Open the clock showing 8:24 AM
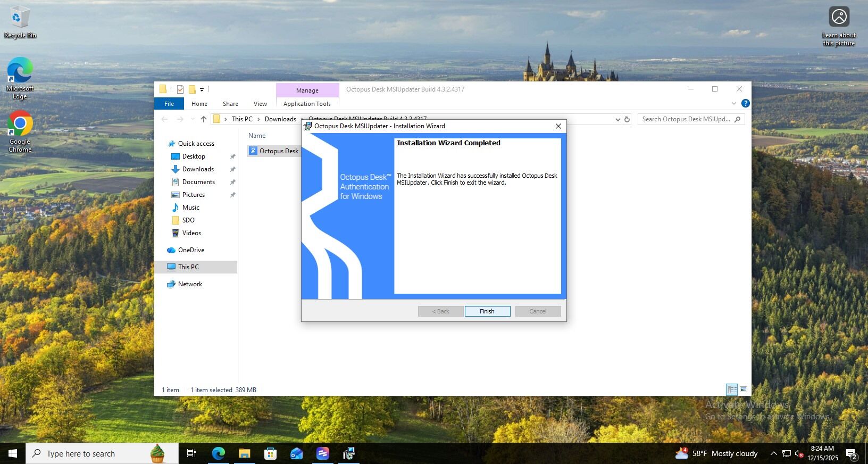 822,453
